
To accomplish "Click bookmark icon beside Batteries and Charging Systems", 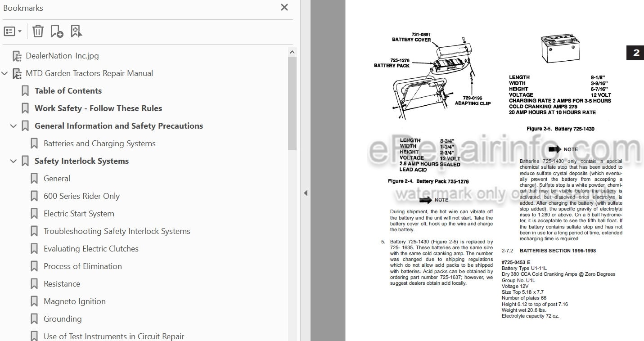I will pyautogui.click(x=34, y=144).
